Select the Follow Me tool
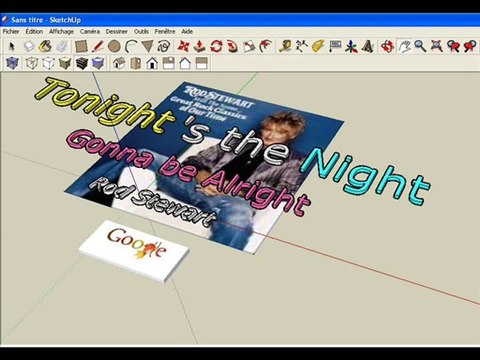Image resolution: width=480 pixels, height=360 pixels. tap(233, 46)
